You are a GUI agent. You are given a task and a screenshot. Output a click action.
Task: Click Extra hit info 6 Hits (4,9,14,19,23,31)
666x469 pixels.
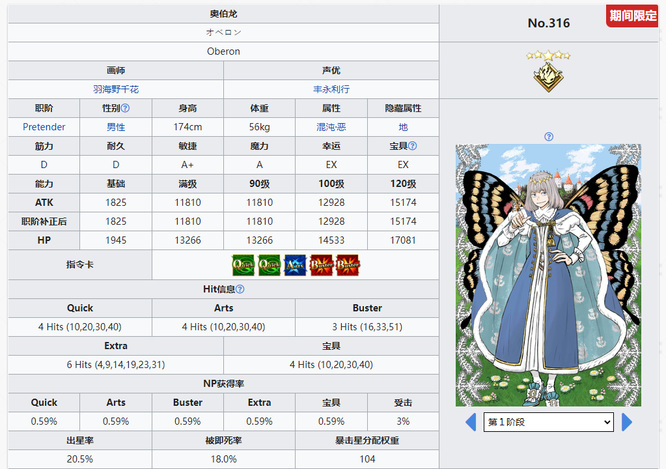[x=116, y=365]
